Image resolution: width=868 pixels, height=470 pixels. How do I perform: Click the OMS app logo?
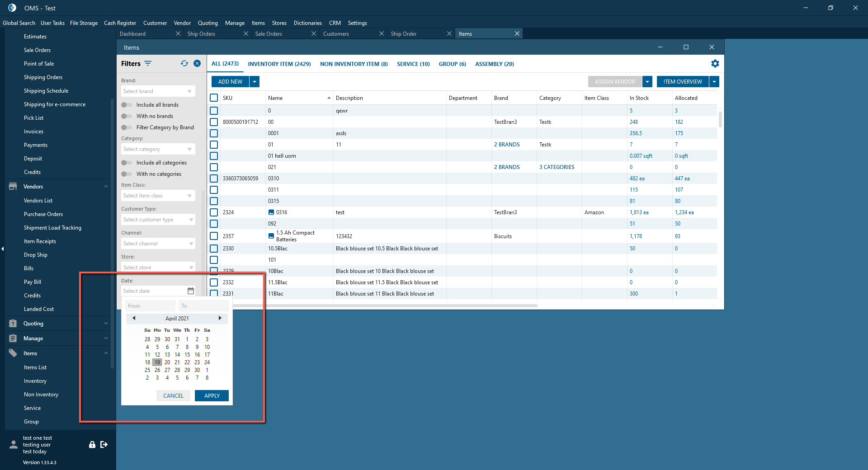pos(12,8)
